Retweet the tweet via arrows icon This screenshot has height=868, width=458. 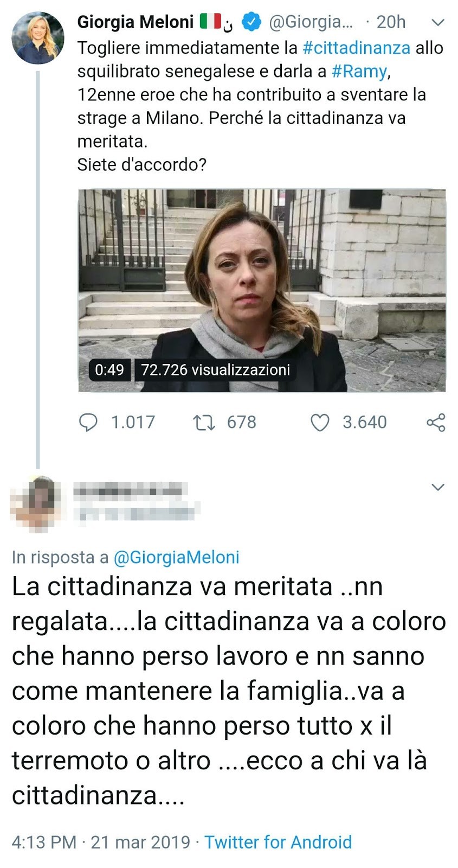(x=204, y=422)
